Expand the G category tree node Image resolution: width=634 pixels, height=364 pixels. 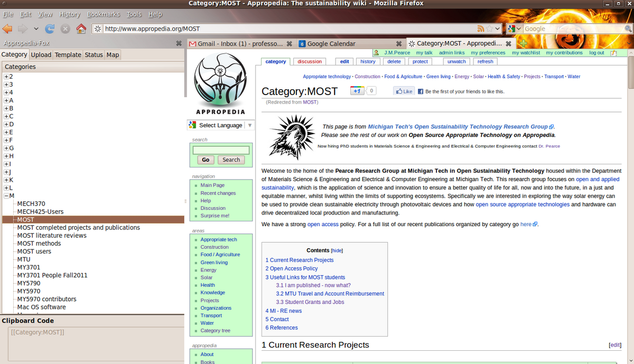tap(6, 148)
